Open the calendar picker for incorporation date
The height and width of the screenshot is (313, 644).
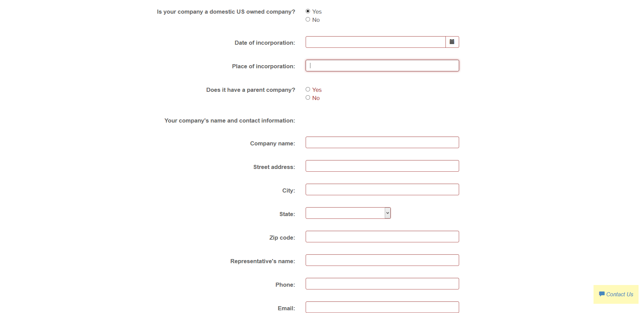[x=452, y=42]
